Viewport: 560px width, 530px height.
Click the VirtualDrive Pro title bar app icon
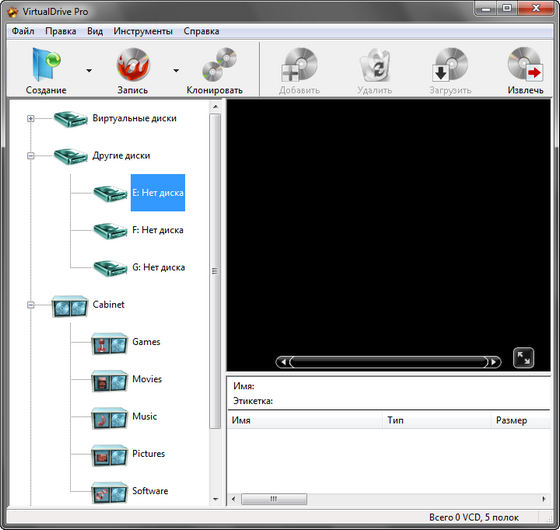(x=13, y=12)
